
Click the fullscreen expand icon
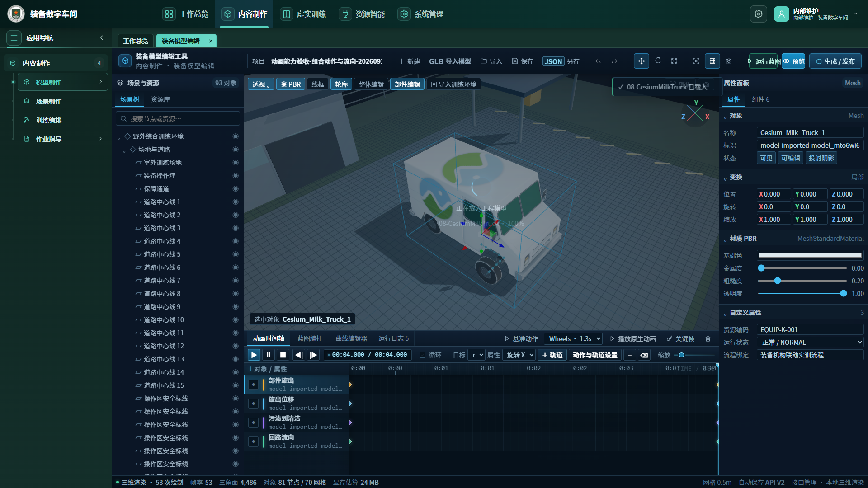[x=674, y=61]
